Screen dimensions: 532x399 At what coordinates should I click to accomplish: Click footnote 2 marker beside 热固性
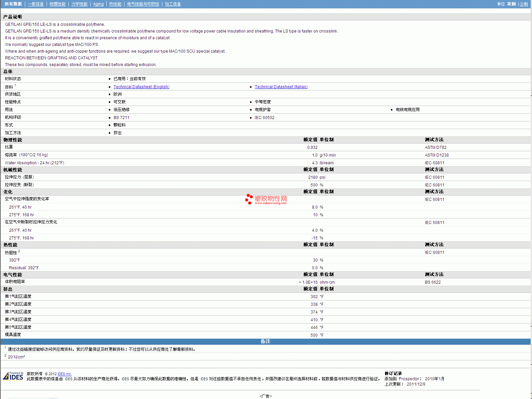pos(19,251)
